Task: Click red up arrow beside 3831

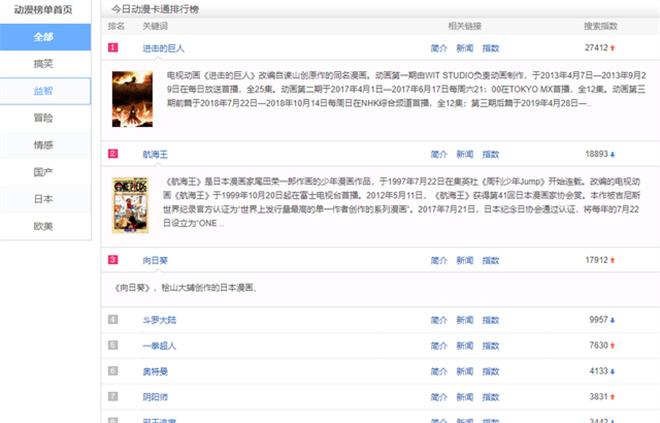Action: [612, 397]
